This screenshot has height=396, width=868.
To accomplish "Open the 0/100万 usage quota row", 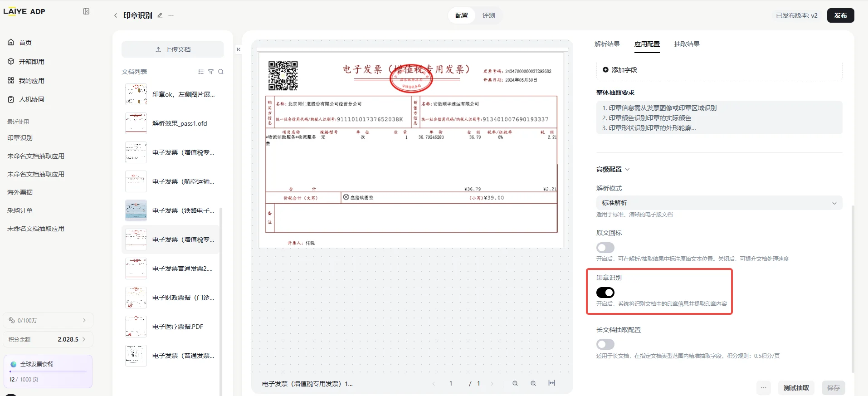I will pos(48,320).
